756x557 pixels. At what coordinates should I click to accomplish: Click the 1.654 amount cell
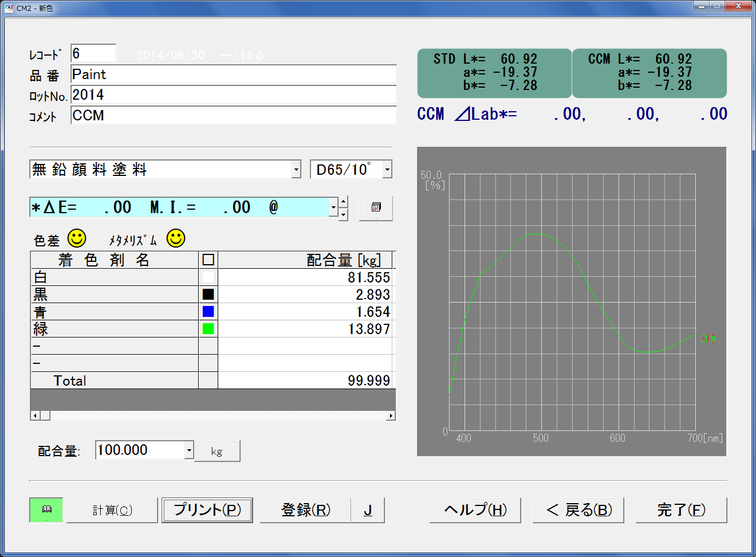pos(305,312)
